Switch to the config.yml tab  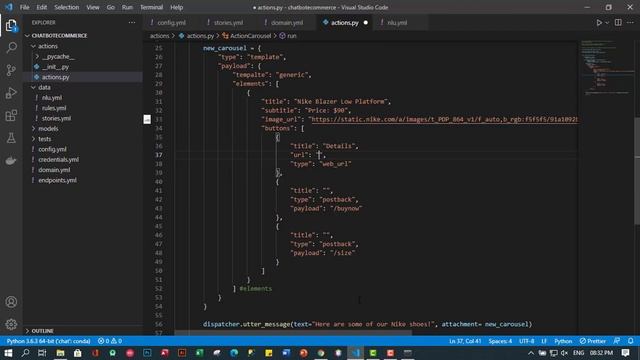169,23
